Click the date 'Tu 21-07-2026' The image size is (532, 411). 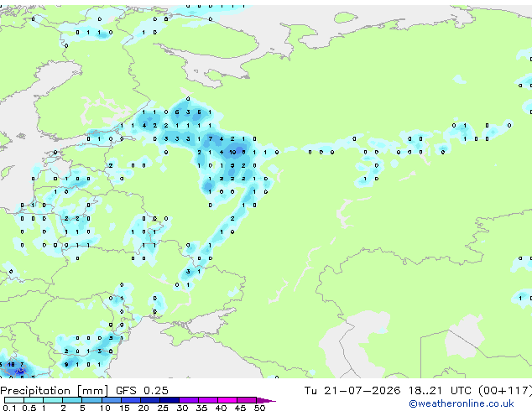(x=352, y=391)
